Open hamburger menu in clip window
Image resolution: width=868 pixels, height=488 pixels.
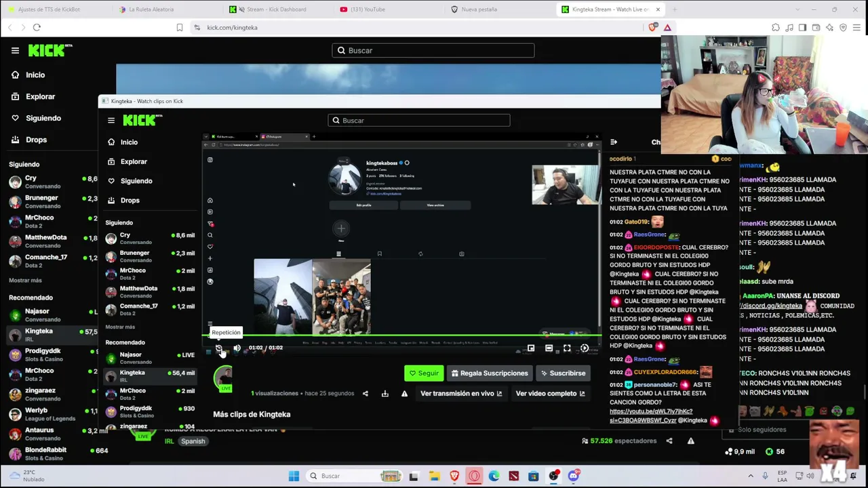coord(111,121)
